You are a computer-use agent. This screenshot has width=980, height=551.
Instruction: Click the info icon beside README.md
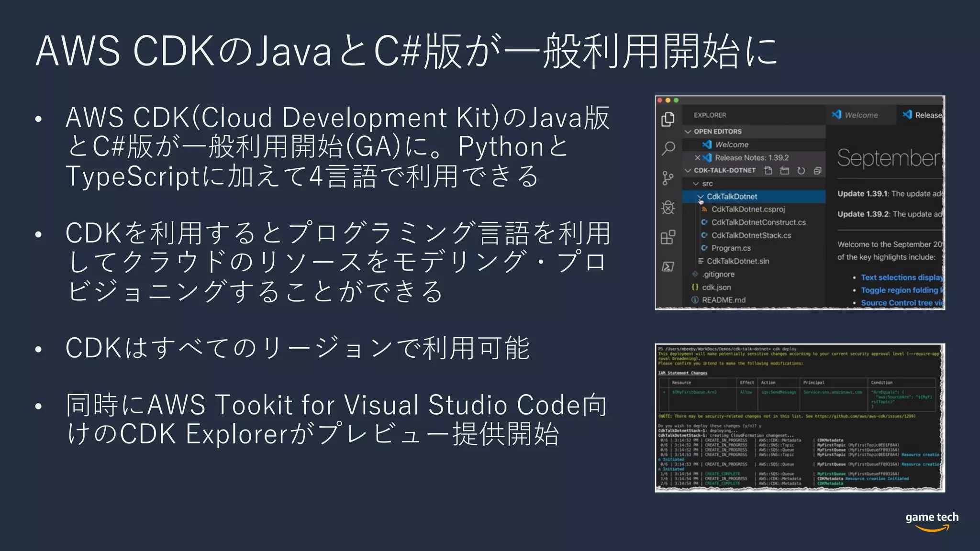pos(695,300)
